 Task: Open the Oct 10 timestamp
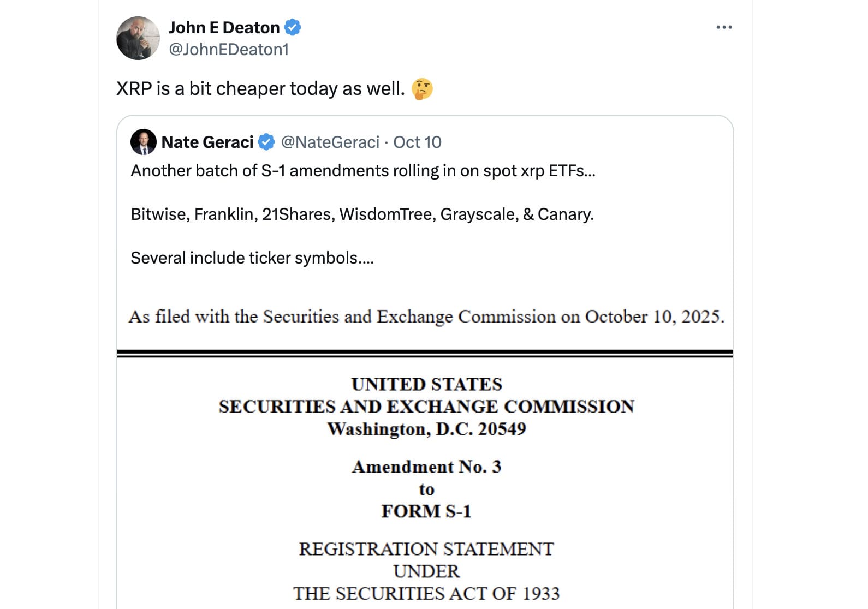click(417, 142)
